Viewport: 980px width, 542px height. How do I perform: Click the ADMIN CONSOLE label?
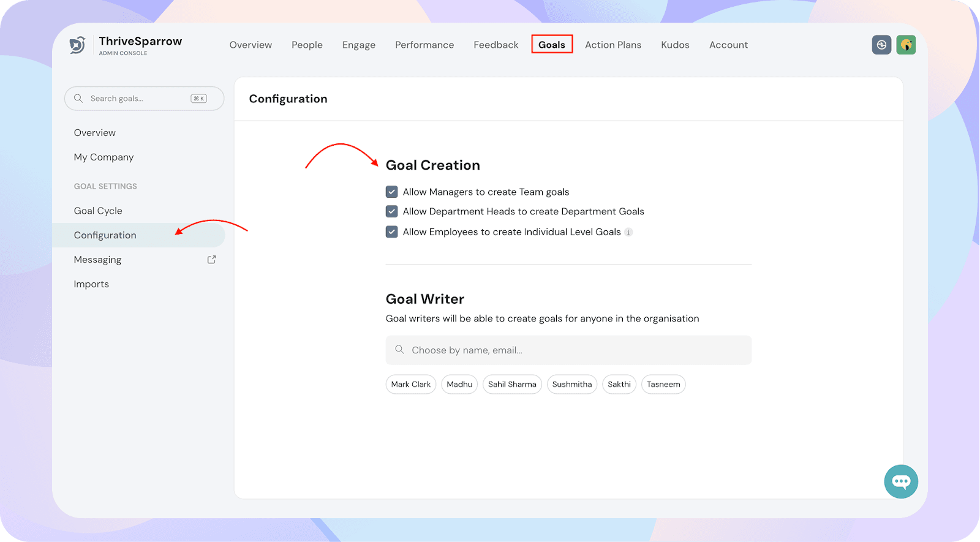point(123,53)
